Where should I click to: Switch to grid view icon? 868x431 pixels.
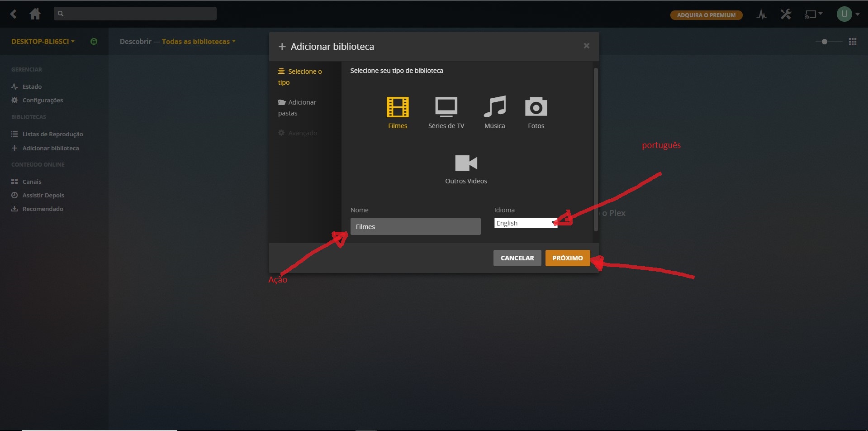coord(853,42)
